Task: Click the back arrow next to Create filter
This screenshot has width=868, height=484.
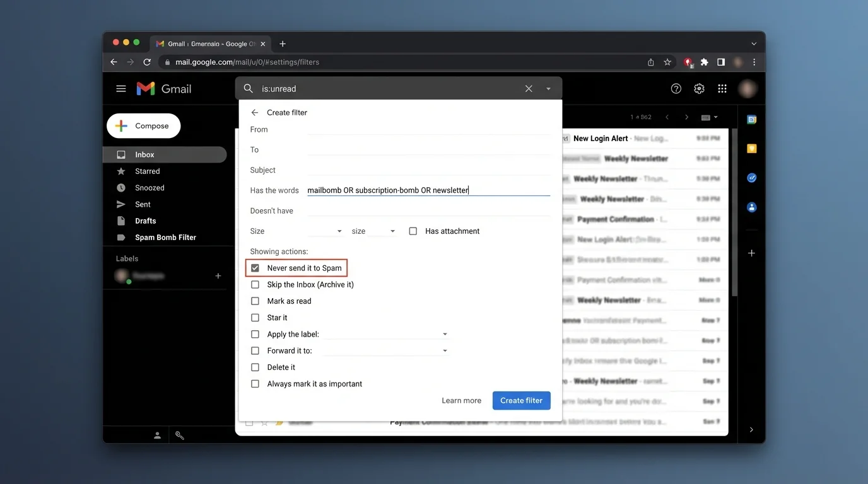Action: tap(254, 112)
